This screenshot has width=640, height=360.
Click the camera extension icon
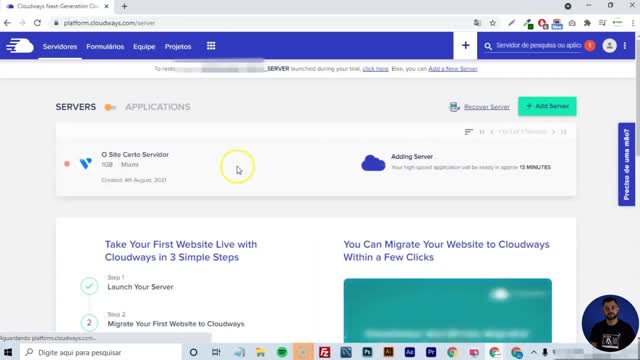(x=572, y=23)
